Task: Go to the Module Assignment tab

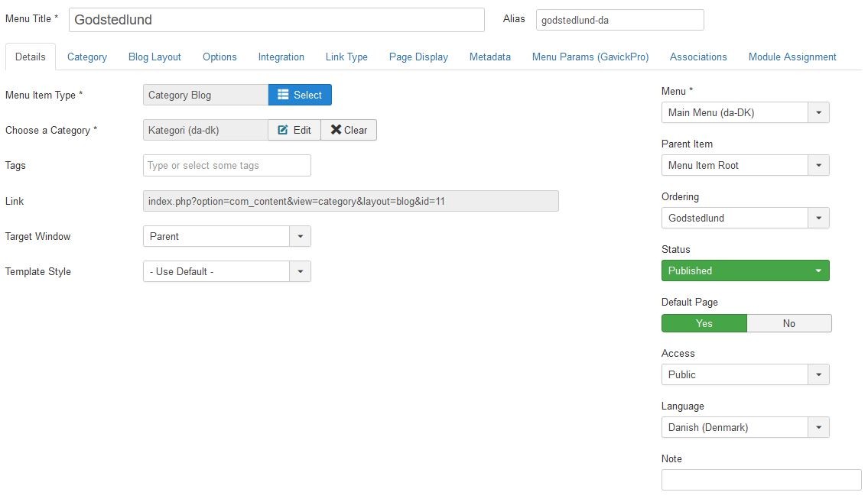Action: 792,57
